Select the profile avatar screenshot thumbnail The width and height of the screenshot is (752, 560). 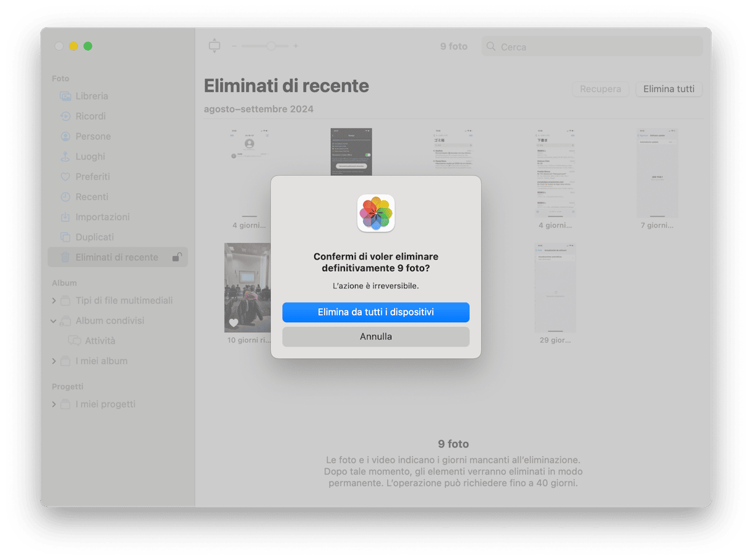click(x=249, y=173)
